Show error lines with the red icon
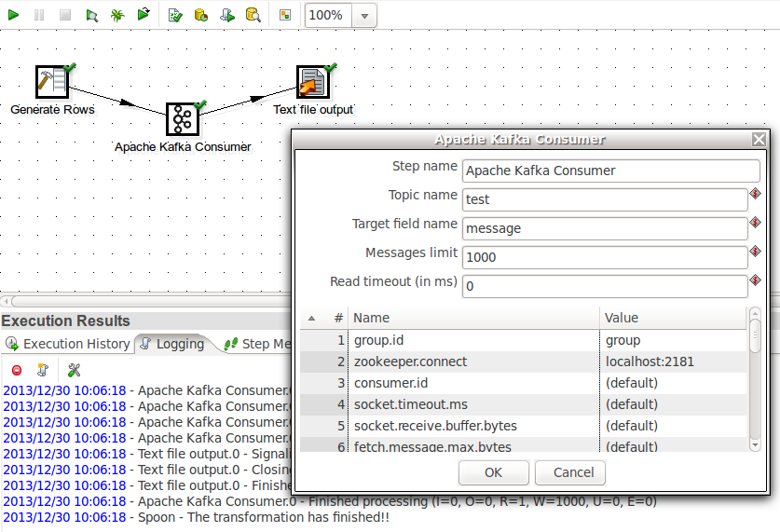The width and height of the screenshot is (780, 532). [17, 370]
